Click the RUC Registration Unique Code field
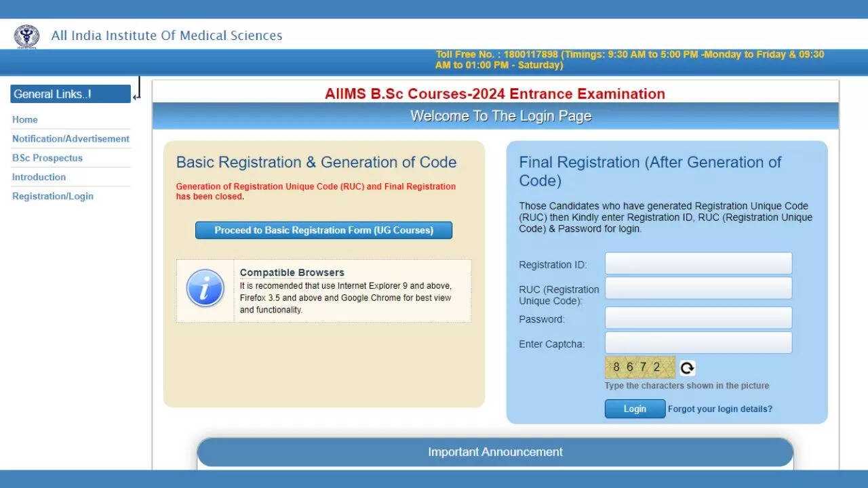 pyautogui.click(x=698, y=288)
